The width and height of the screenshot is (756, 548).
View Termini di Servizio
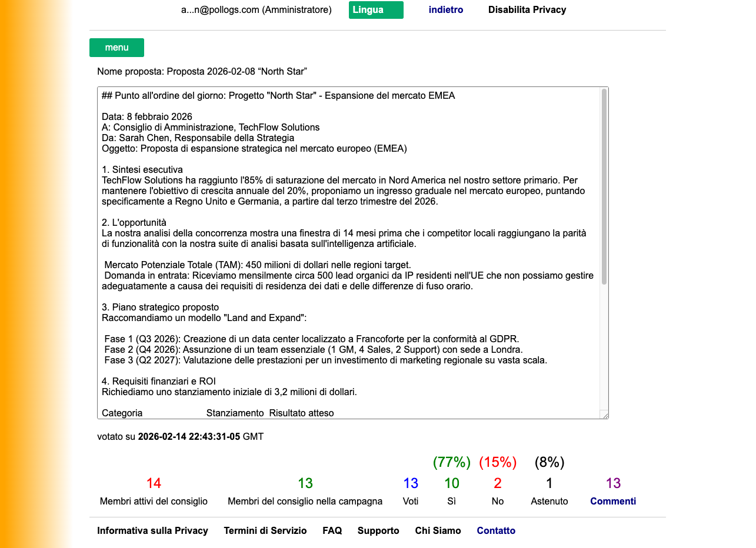coord(265,530)
